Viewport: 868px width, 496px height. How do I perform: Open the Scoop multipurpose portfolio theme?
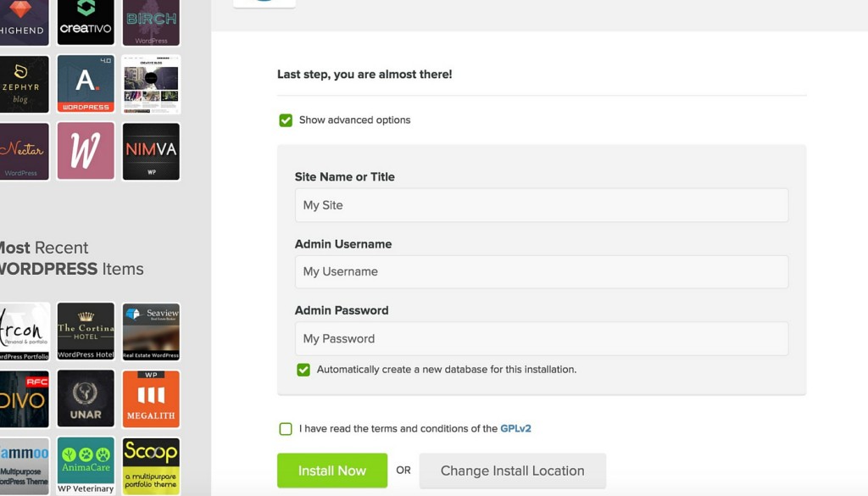pos(151,464)
